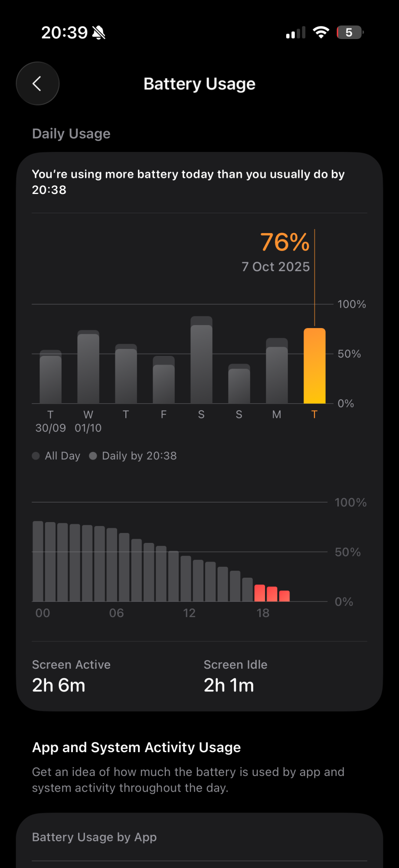Select the Monday usage bar
Viewport: 399px width, 868px height.
coord(277,372)
